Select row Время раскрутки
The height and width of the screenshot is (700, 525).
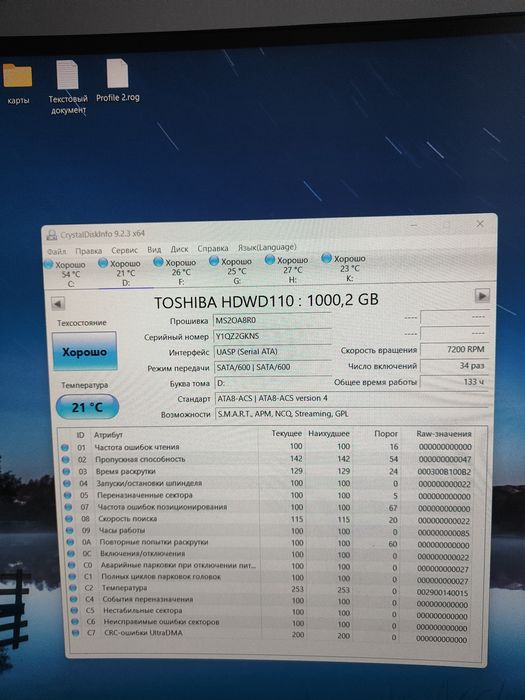tap(268, 471)
